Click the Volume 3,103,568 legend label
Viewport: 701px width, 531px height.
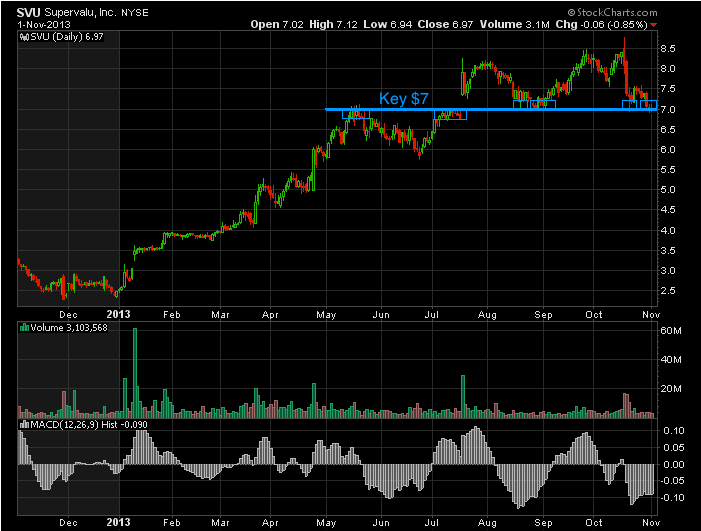(x=69, y=328)
